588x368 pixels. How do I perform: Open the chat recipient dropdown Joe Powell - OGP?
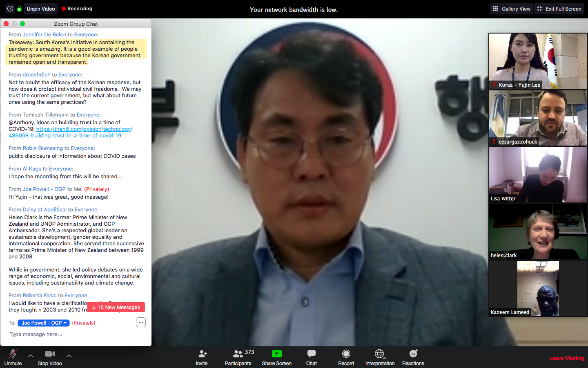point(44,323)
